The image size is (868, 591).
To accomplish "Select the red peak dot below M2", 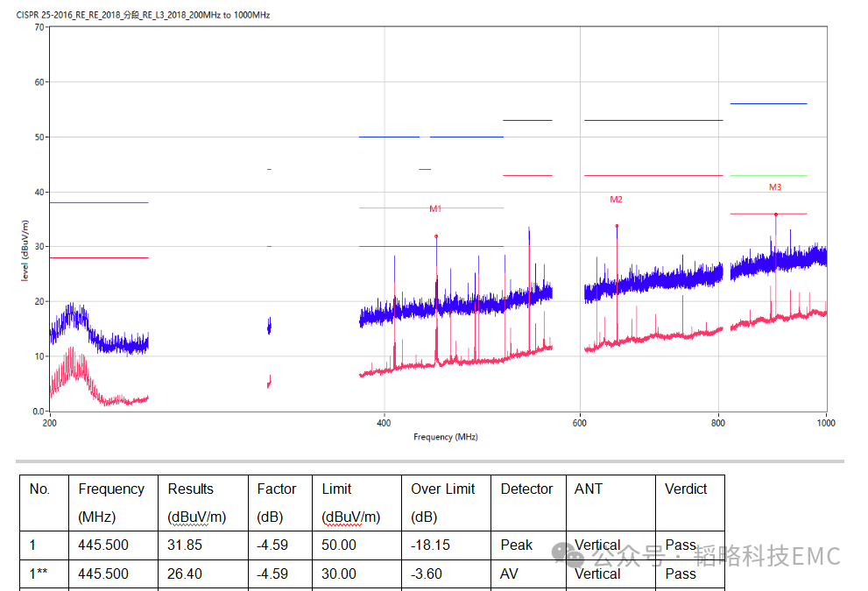I will click(x=617, y=226).
